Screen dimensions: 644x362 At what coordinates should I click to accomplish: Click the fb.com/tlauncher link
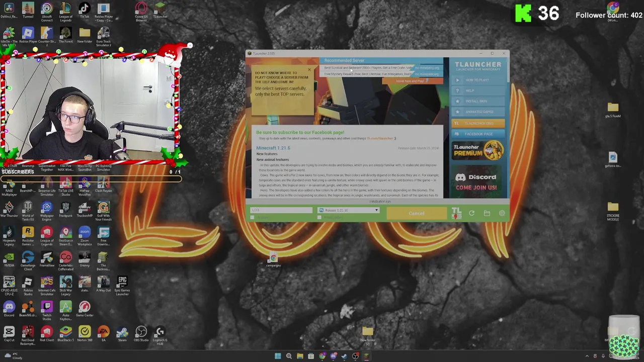pos(380,138)
